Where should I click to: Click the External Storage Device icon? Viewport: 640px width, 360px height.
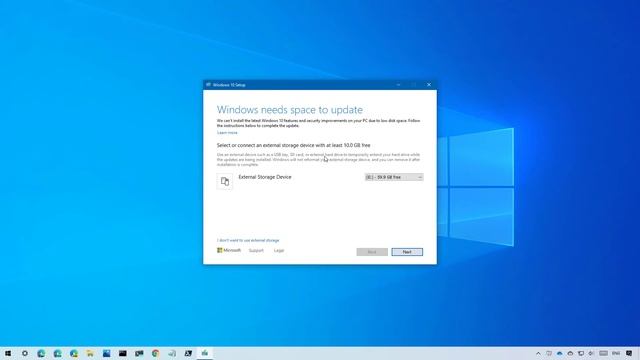pos(225,182)
